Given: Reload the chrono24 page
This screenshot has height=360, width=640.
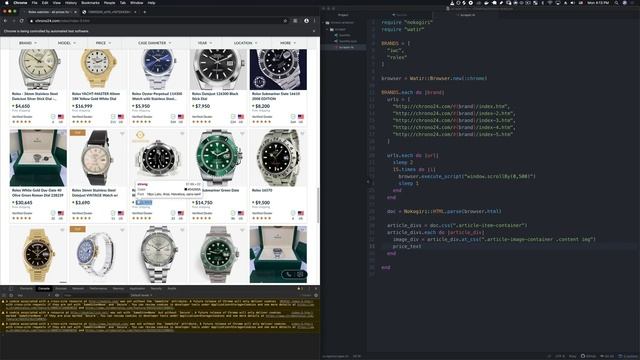Looking at the screenshot, I should point(21,20).
